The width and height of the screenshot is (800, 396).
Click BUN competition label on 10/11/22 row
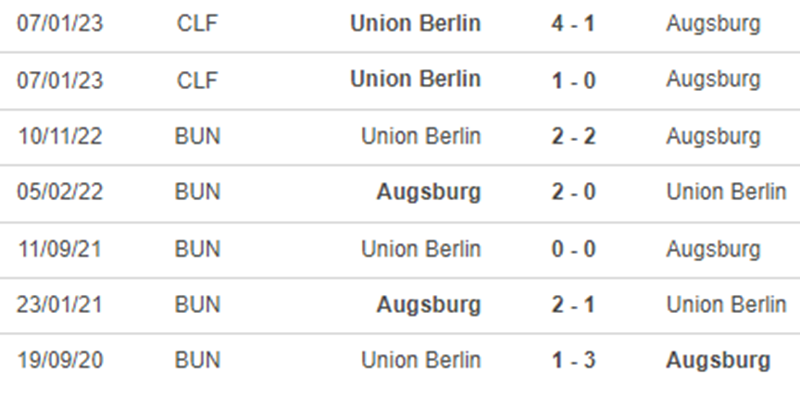pyautogui.click(x=197, y=136)
